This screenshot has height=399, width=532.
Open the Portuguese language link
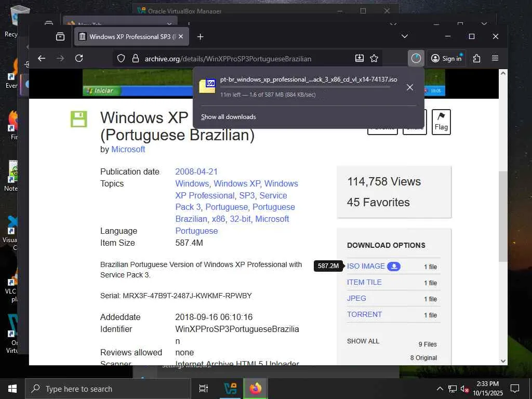(196, 231)
